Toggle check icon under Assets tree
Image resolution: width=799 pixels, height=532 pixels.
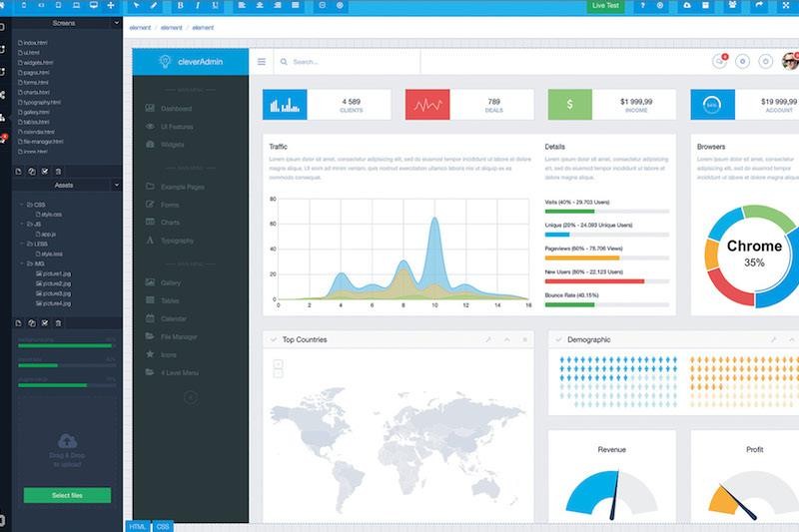[45, 323]
